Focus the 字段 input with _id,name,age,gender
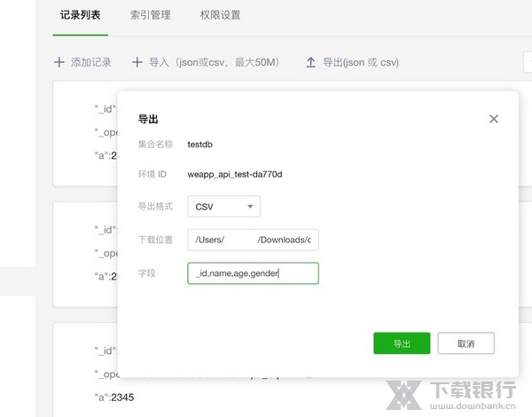The width and height of the screenshot is (532, 417). click(x=253, y=273)
